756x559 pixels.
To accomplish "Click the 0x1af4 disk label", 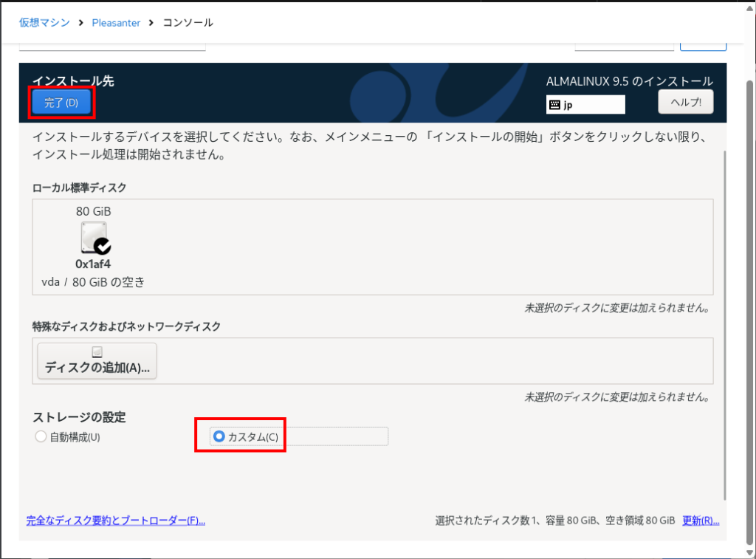I will tap(93, 264).
